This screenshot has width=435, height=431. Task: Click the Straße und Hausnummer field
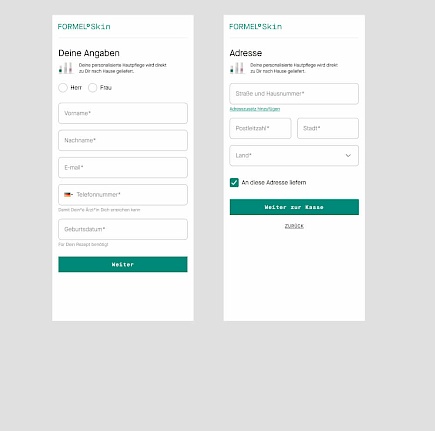294,94
